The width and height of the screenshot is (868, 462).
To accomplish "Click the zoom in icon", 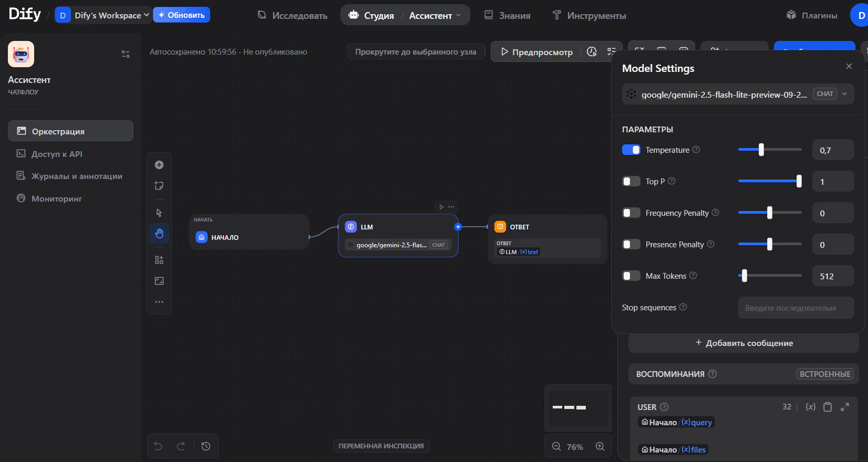I will (600, 446).
